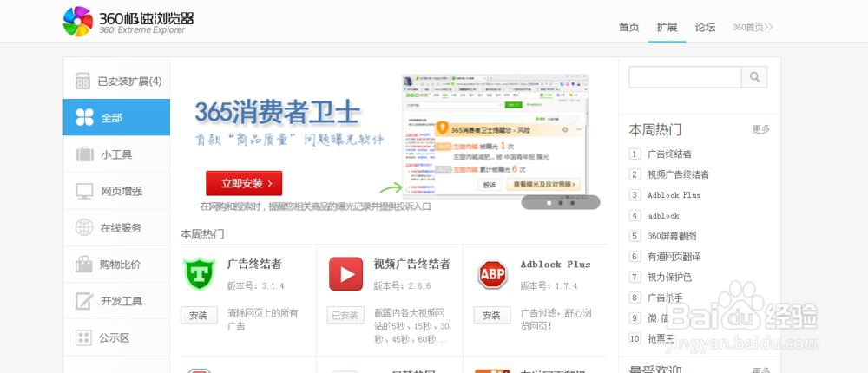The width and height of the screenshot is (868, 373).
Task: Open adblock ranked number 4
Action: (x=663, y=215)
